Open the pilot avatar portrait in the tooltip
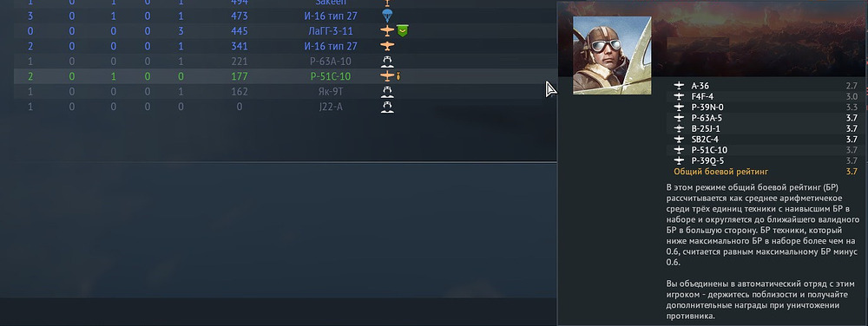The height and width of the screenshot is (326, 868). (612, 55)
